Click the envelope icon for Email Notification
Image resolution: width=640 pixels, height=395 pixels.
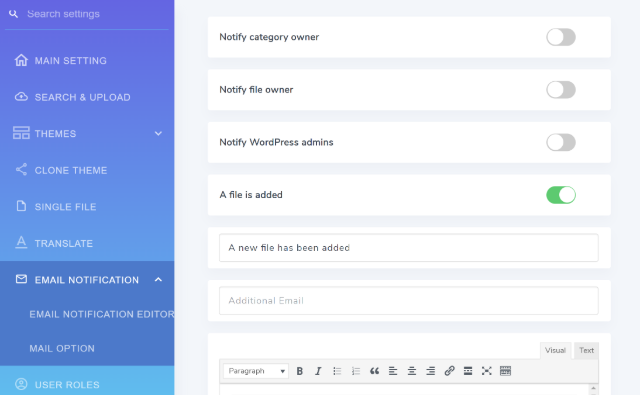[x=21, y=279]
